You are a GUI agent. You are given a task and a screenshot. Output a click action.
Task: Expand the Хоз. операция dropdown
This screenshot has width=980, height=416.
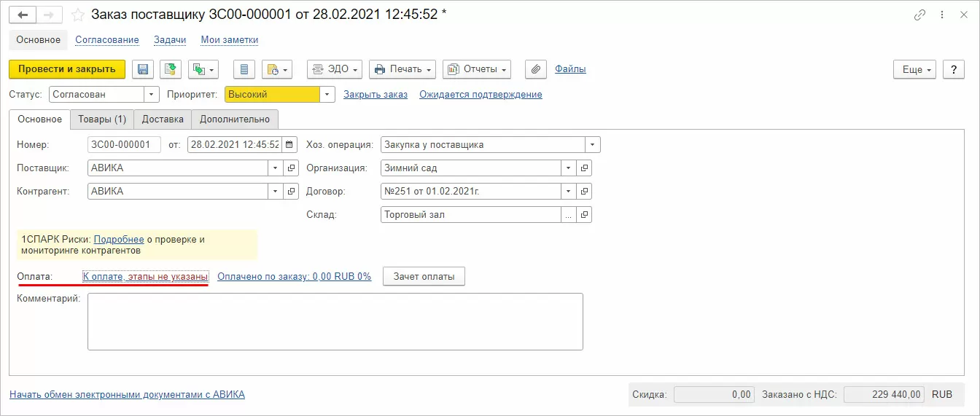593,144
